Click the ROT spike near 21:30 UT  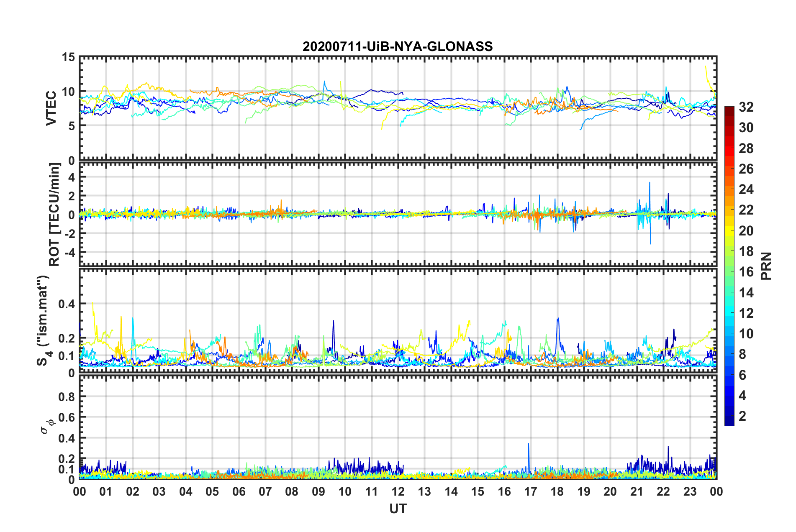point(650,213)
